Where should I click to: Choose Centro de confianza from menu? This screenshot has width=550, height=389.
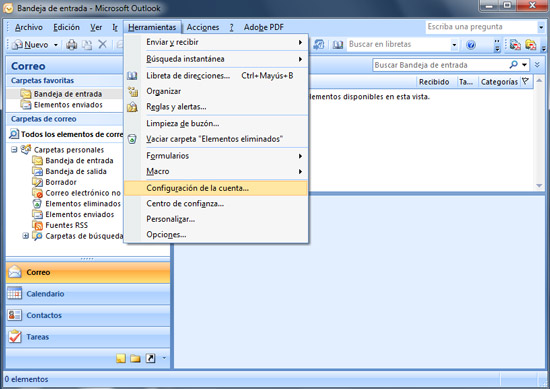point(216,203)
